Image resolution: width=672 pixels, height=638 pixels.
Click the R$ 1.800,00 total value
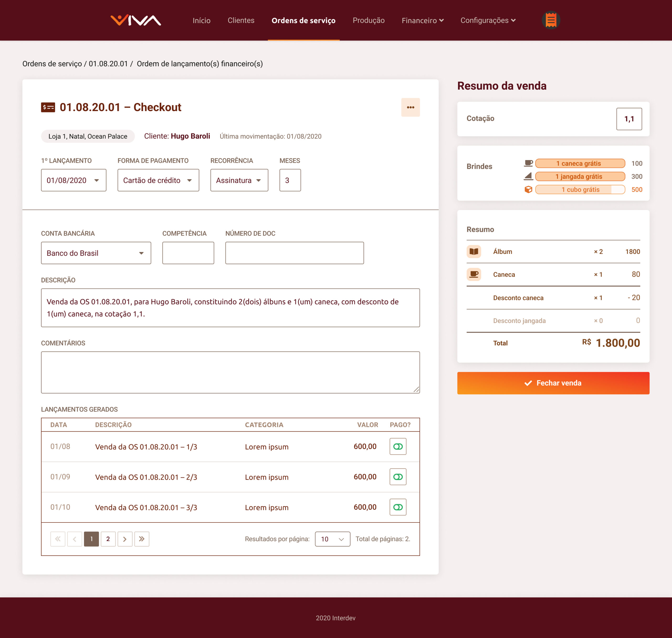[611, 343]
